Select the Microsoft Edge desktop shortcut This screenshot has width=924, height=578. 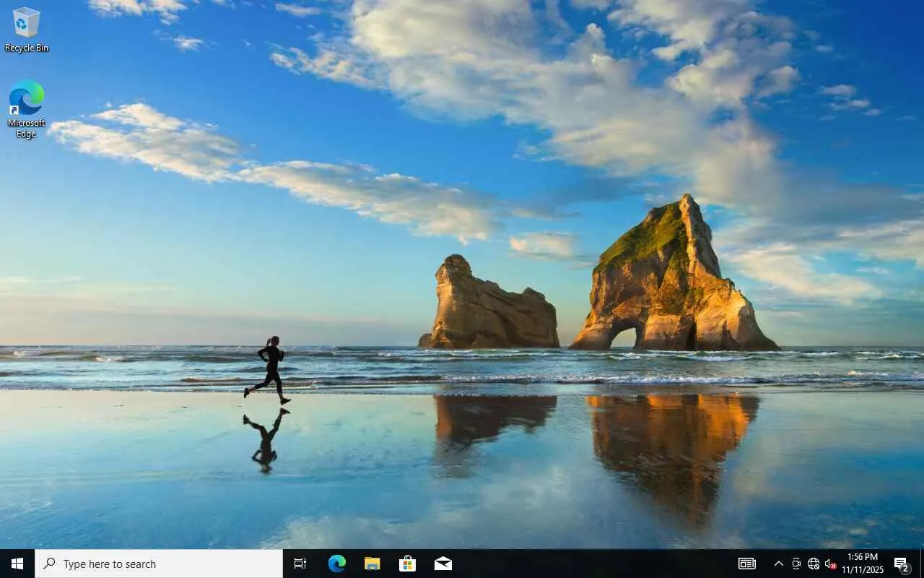point(27,109)
